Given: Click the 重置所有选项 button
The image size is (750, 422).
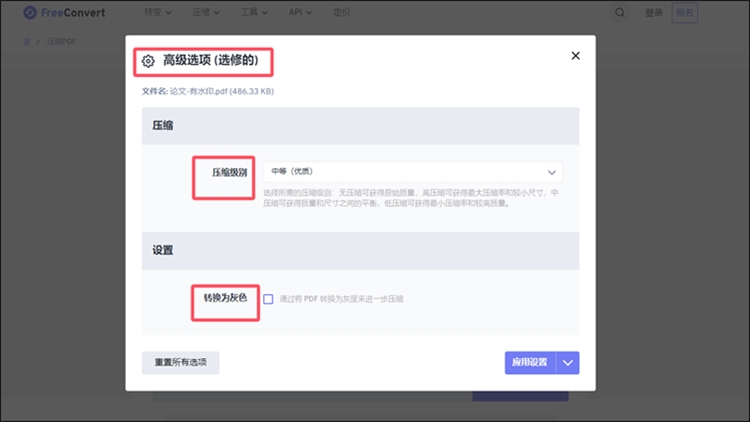Looking at the screenshot, I should [x=180, y=362].
